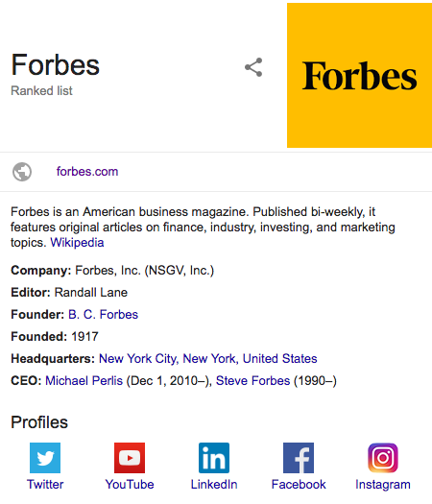Visit the forbes.com website link
432x504 pixels.
[87, 171]
